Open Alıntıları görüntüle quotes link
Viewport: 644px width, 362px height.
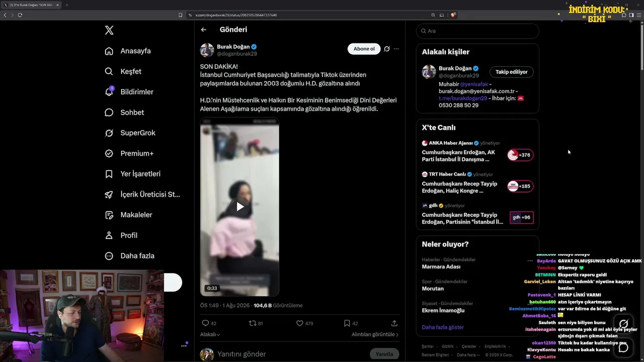[375, 334]
